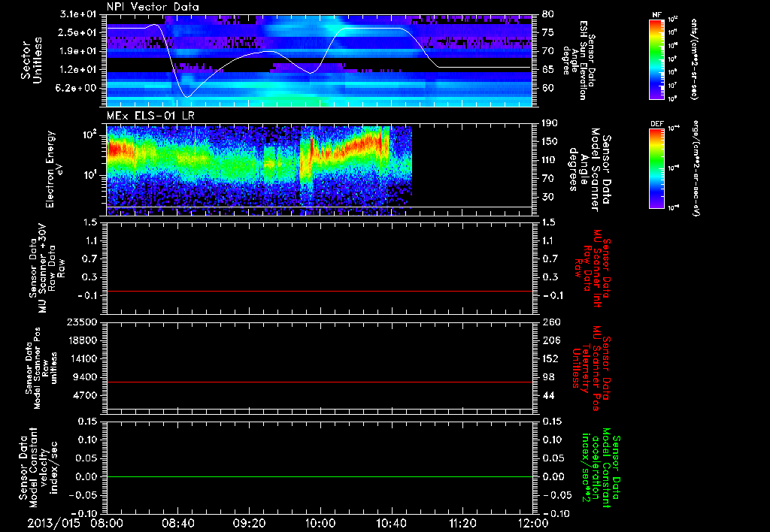Click the '152' telemetry tick value
The width and height of the screenshot is (770, 532).
[x=550, y=358]
